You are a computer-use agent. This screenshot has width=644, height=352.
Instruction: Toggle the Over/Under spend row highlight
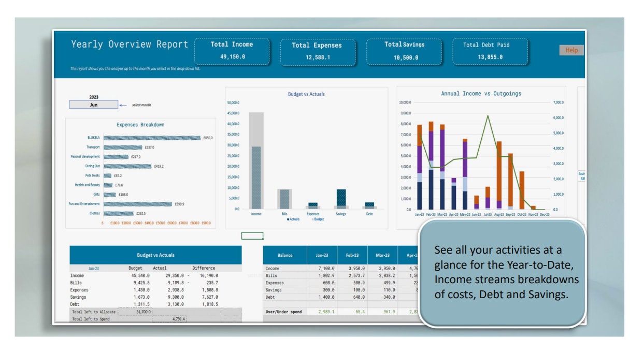[285, 313]
